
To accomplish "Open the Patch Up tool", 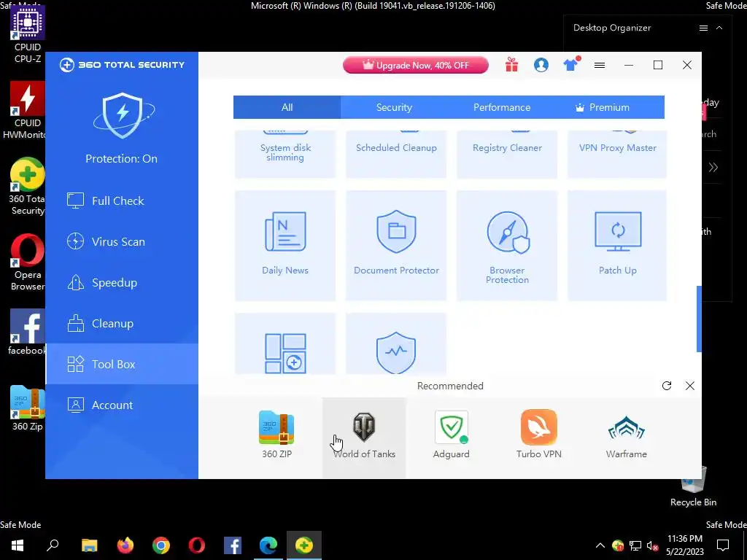I will 617,245.
